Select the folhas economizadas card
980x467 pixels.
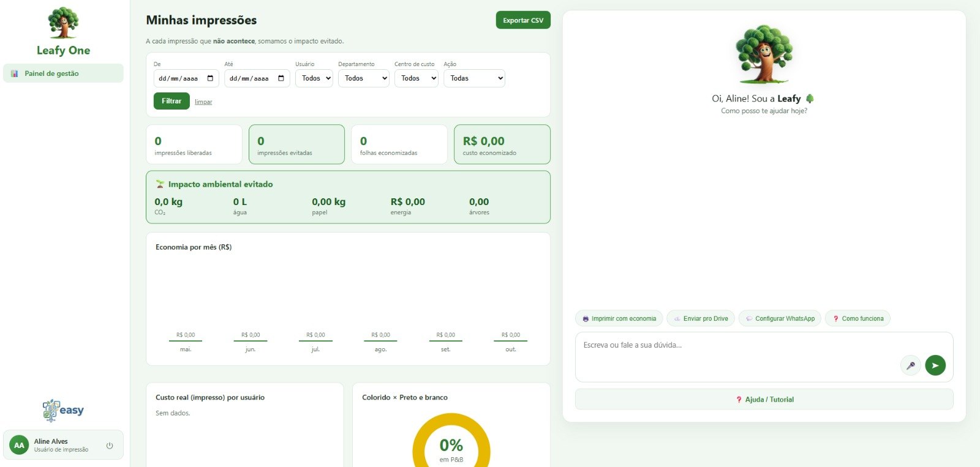pyautogui.click(x=399, y=144)
